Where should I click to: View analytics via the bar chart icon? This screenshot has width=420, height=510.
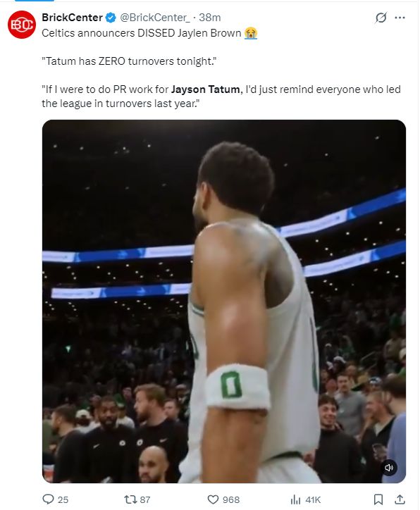[x=295, y=499]
